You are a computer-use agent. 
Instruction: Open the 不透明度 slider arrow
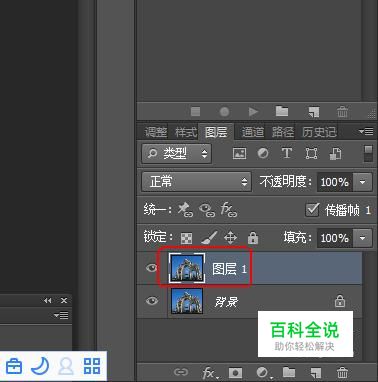pyautogui.click(x=362, y=182)
